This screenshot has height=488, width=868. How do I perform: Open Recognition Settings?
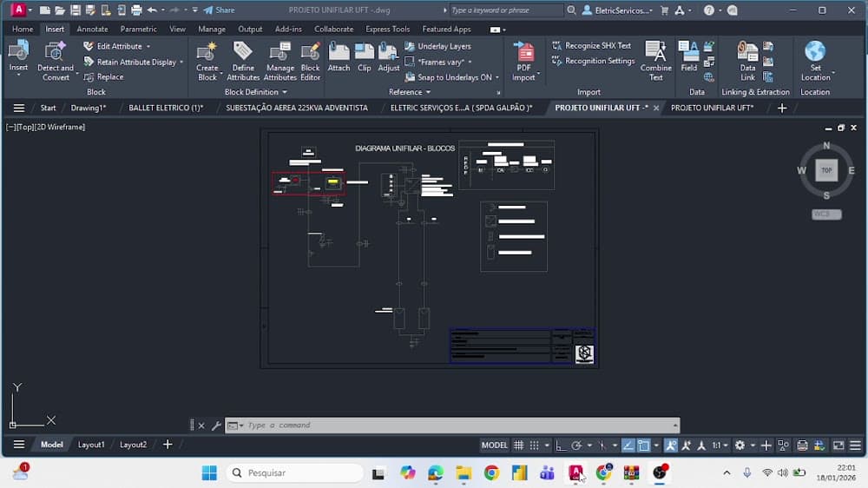[x=593, y=61]
